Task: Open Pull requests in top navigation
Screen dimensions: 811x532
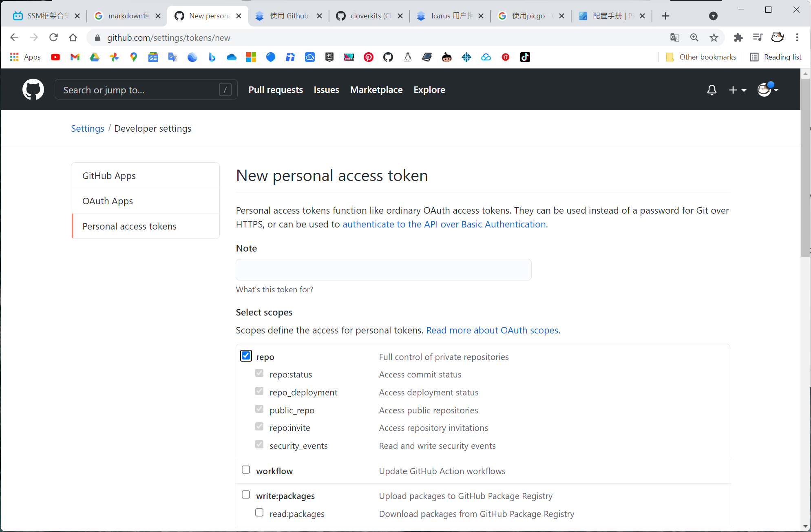Action: (276, 90)
